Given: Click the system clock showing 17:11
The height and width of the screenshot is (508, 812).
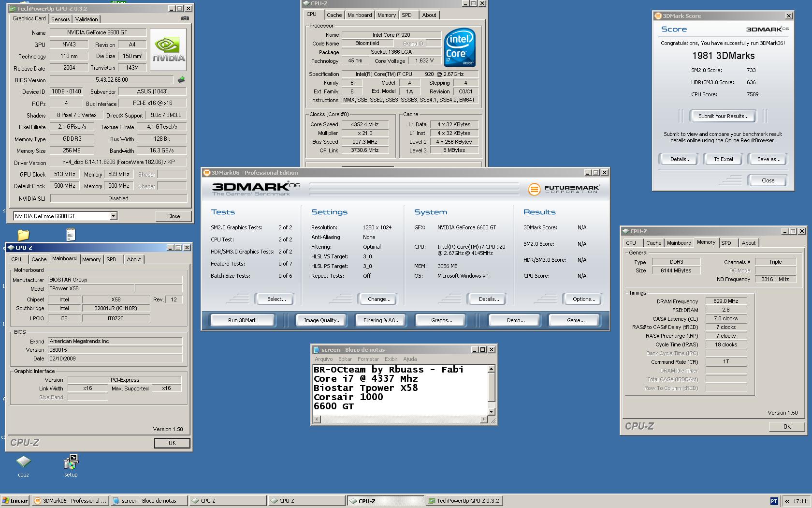Looking at the screenshot, I should coord(799,501).
